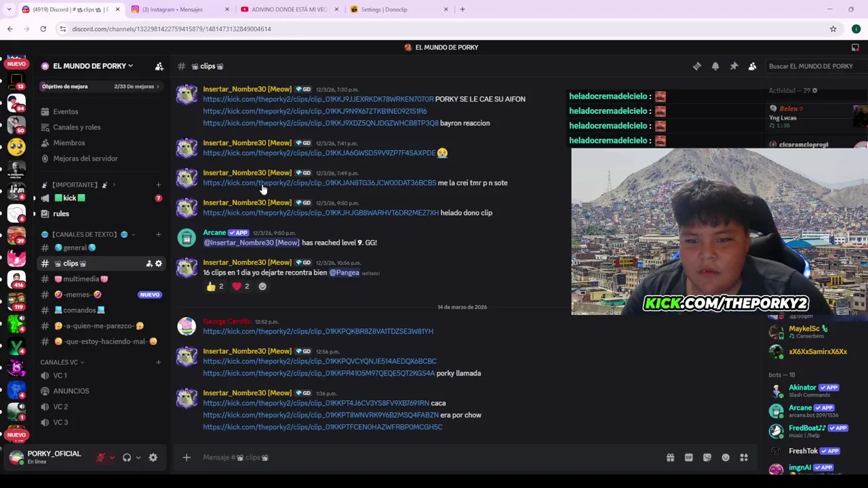
Task: Click the add reaction smiley icon
Action: point(262,287)
